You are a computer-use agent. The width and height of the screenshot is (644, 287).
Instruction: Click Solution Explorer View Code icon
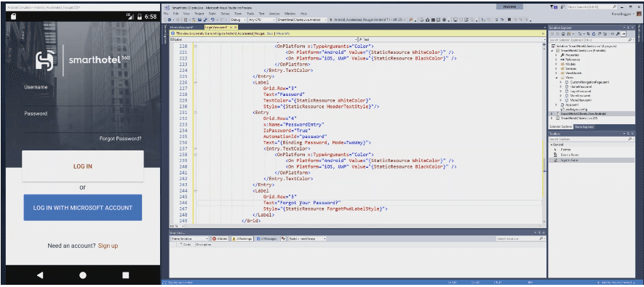pyautogui.click(x=613, y=34)
